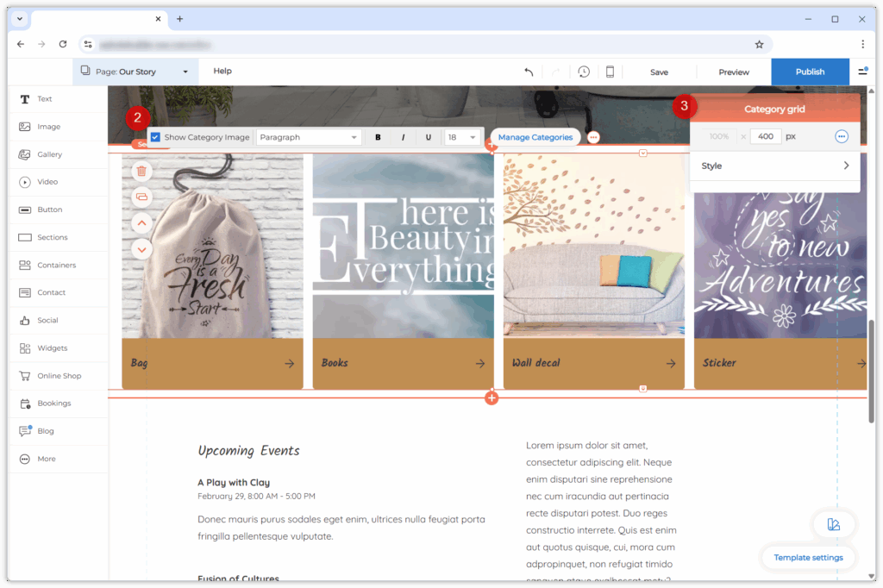883x588 pixels.
Task: Switch to mobile device preview icon
Action: point(610,72)
